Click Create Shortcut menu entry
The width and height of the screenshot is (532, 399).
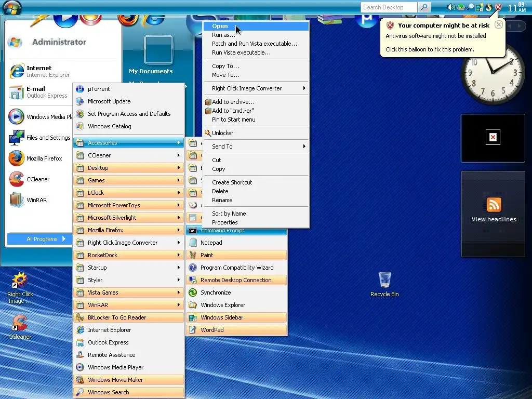[x=256, y=182]
